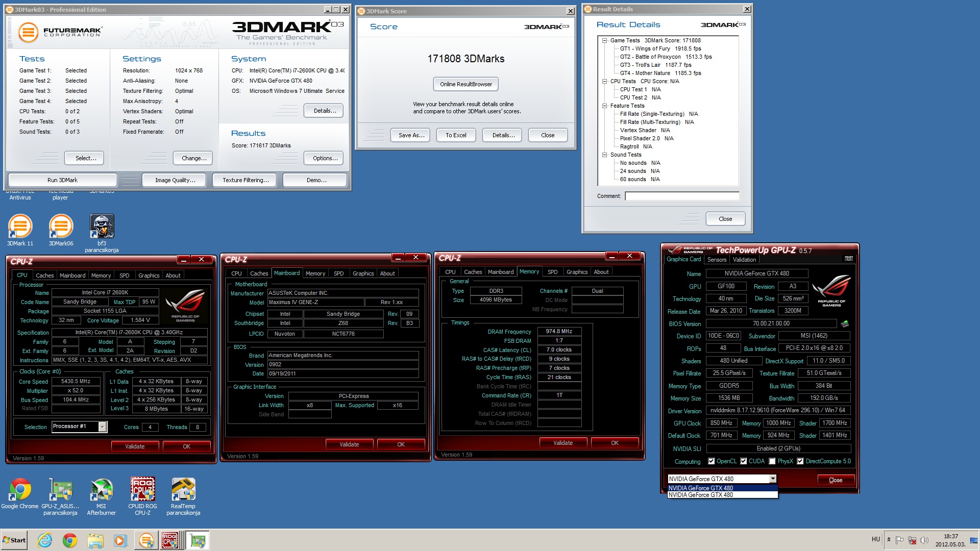Open the GPU selection dropdown arrow
The height and width of the screenshot is (551, 980).
click(773, 479)
